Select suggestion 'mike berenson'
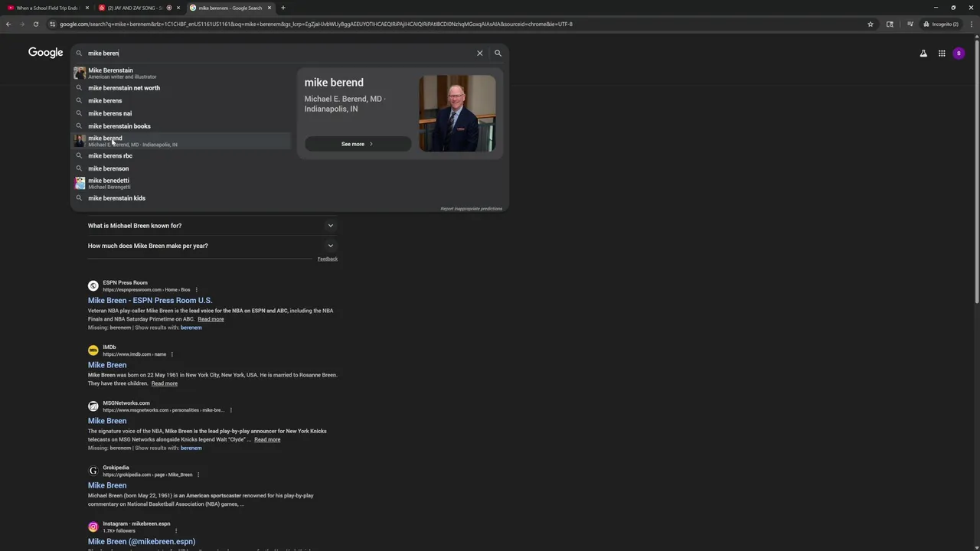980x551 pixels. [x=181, y=168]
